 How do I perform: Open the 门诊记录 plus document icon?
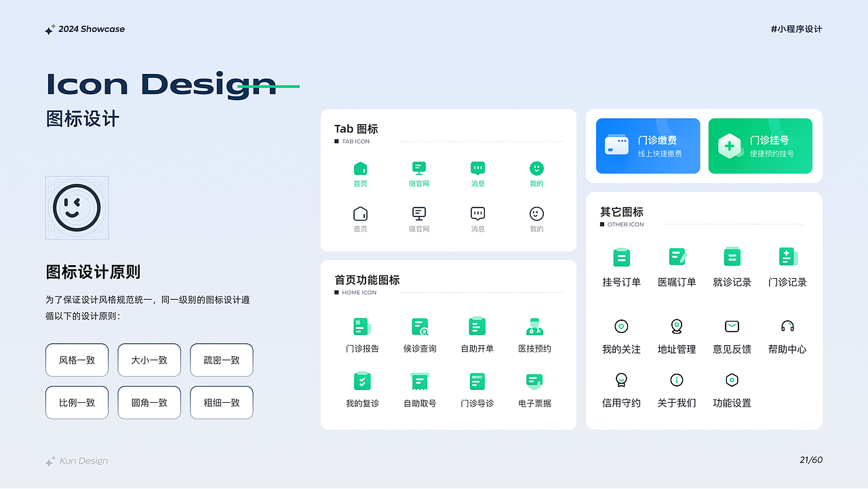click(x=787, y=256)
